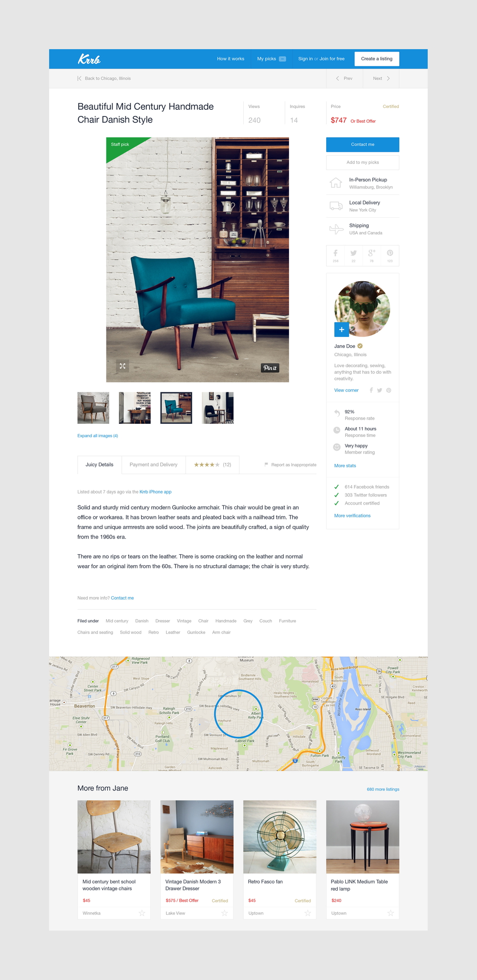Viewport: 477px width, 980px height.
Task: Click the Pin it button on photo
Action: [270, 368]
